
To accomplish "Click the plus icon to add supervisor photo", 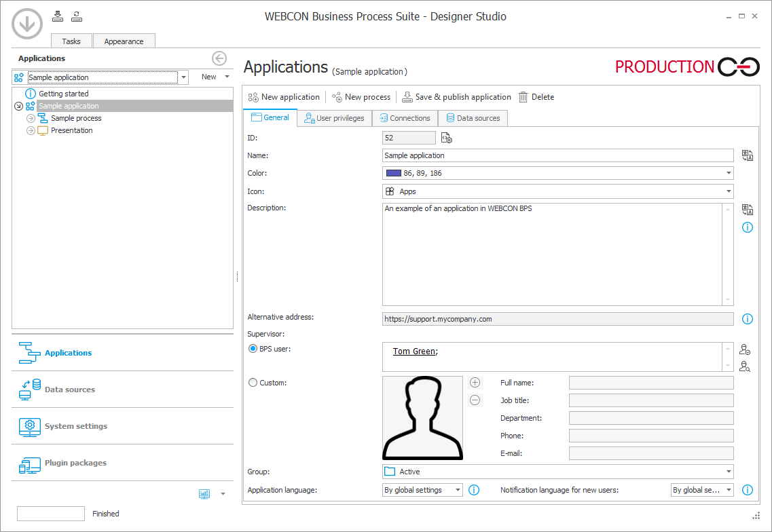I will coord(475,383).
